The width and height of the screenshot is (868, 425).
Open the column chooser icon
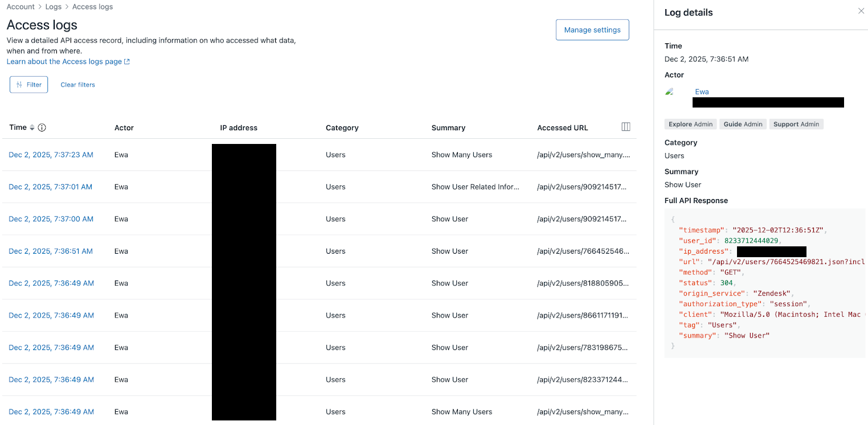[x=625, y=127]
